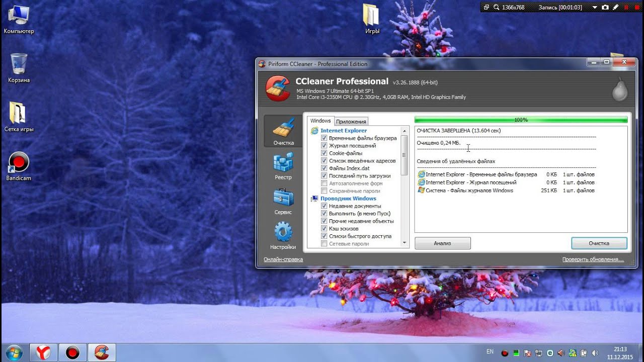
Task: Toggle Списки быстрого доступа checkbox
Action: click(x=325, y=236)
